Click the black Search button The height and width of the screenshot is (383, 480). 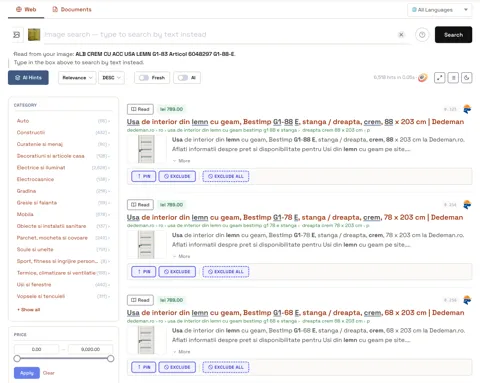453,35
